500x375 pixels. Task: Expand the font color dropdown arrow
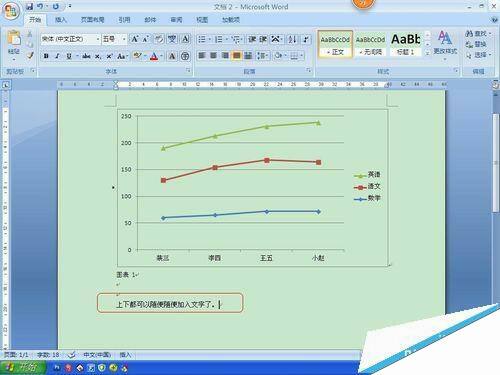tap(161, 56)
